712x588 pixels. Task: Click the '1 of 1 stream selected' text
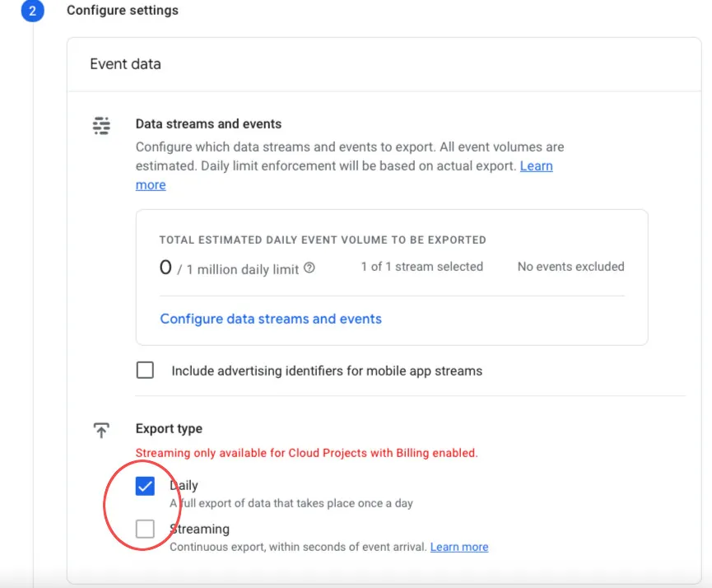pos(421,267)
